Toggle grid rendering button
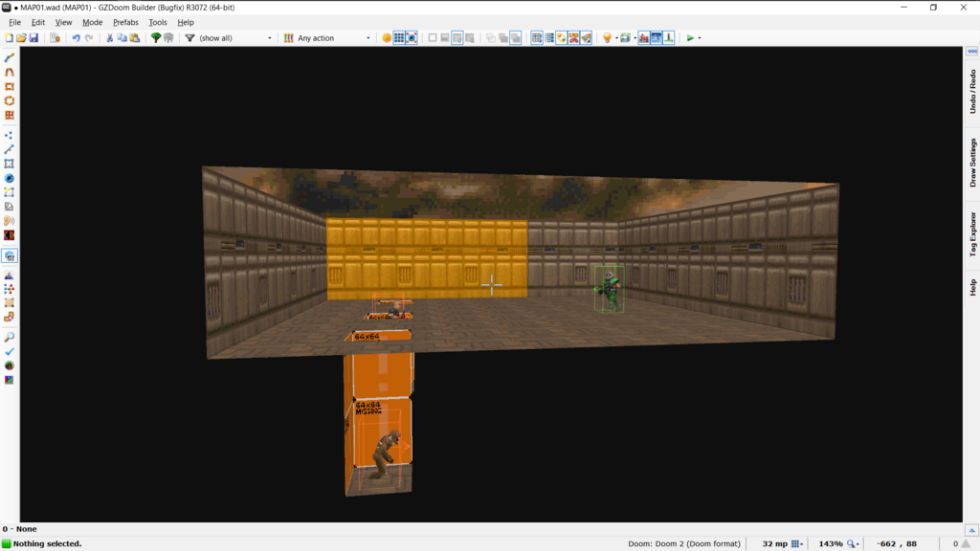The width and height of the screenshot is (980, 551). pyautogui.click(x=399, y=38)
